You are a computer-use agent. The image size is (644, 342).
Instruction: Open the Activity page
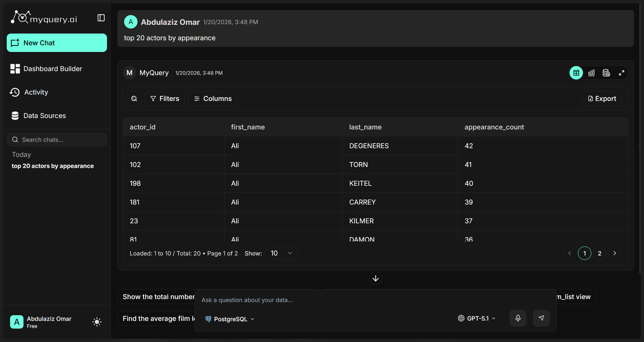point(29,92)
